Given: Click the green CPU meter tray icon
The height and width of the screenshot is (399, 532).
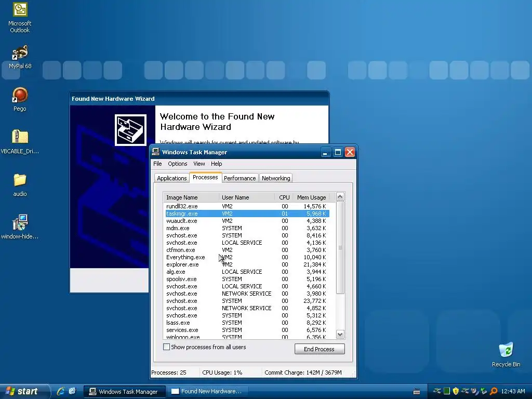Looking at the screenshot, I should pyautogui.click(x=447, y=391).
